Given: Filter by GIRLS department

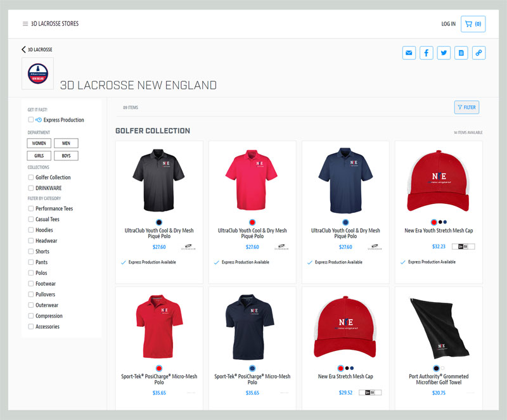Looking at the screenshot, I should pyautogui.click(x=39, y=156).
